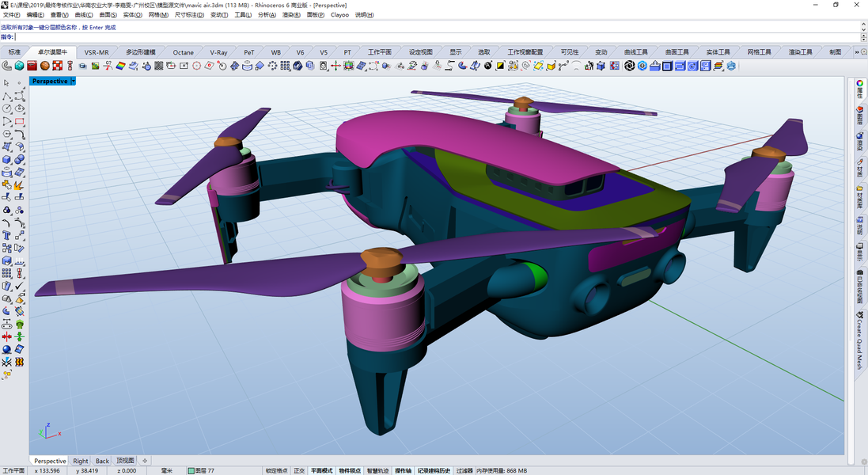The image size is (868, 475).
Task: Open the 渲染(R) menu
Action: pyautogui.click(x=291, y=15)
